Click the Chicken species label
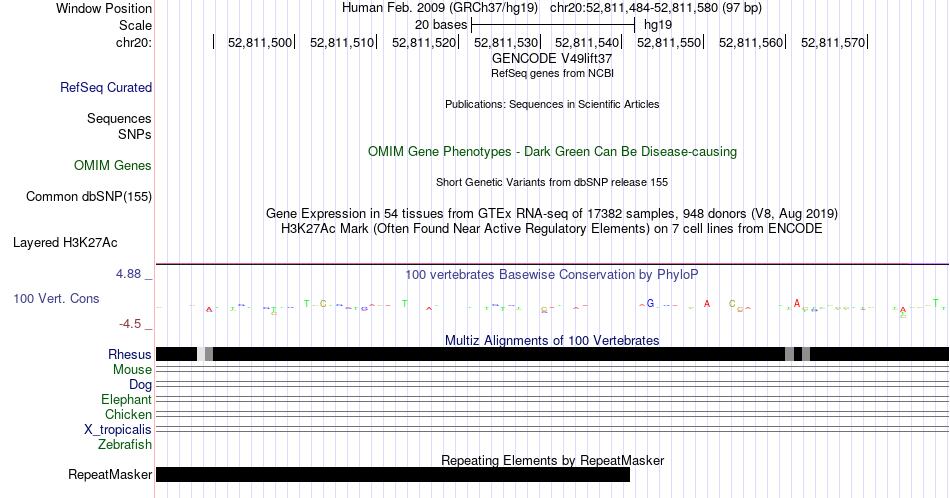This screenshot has height=498, width=950. coord(128,414)
